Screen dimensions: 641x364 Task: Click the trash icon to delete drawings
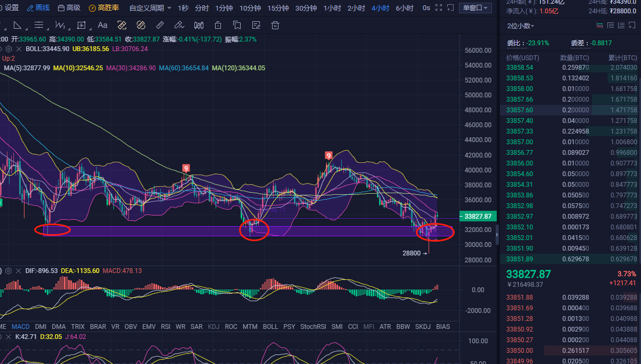tap(275, 25)
